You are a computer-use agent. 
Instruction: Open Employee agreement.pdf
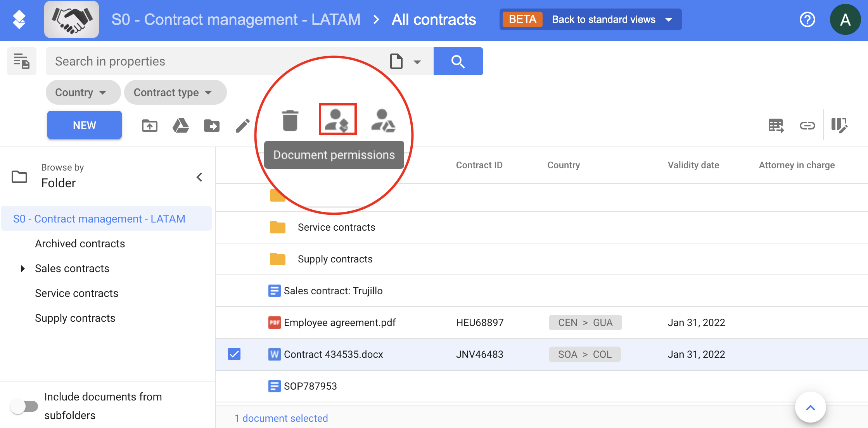coord(340,323)
